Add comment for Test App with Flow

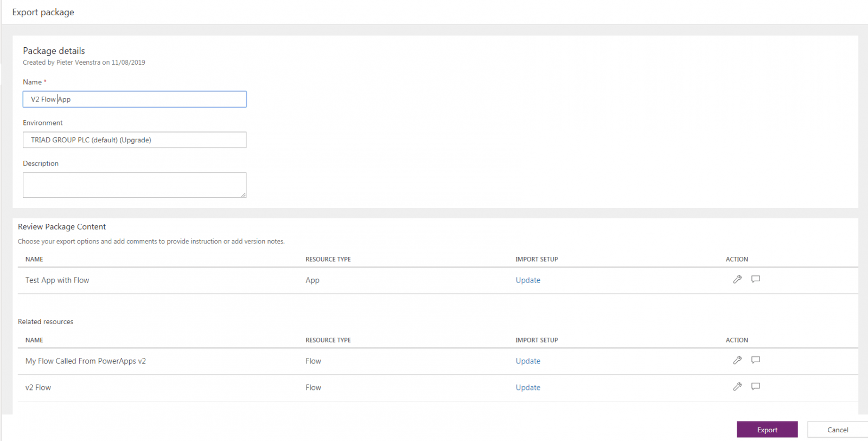[756, 279]
